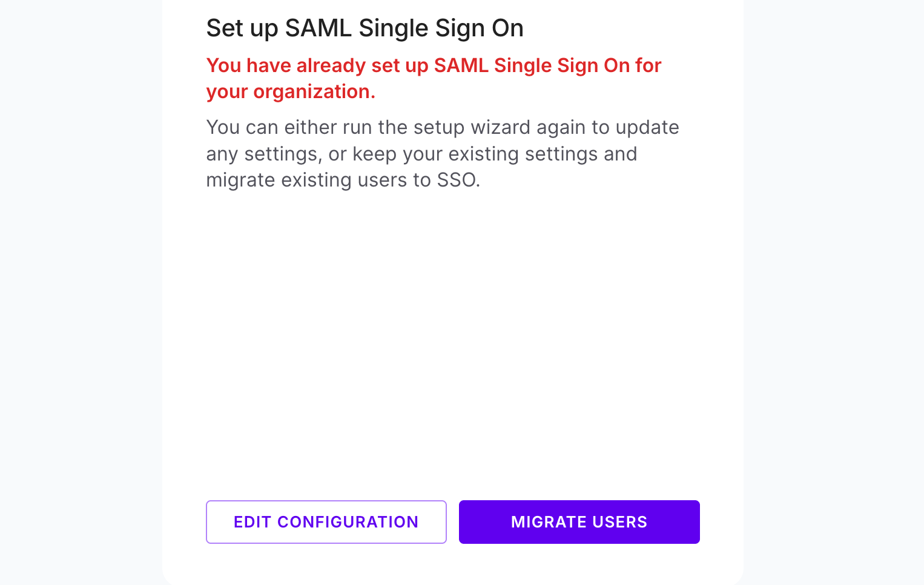Click the setup wizard description paragraph
The height and width of the screenshot is (585, 924).
tap(442, 154)
